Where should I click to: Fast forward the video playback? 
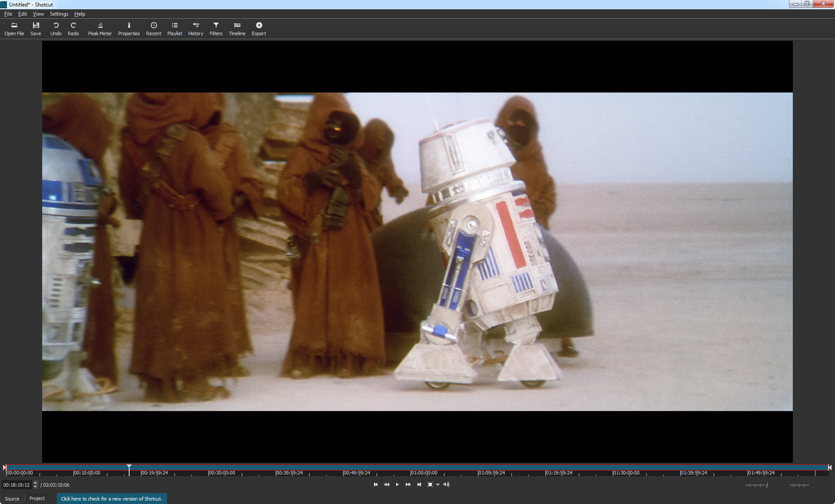(408, 484)
